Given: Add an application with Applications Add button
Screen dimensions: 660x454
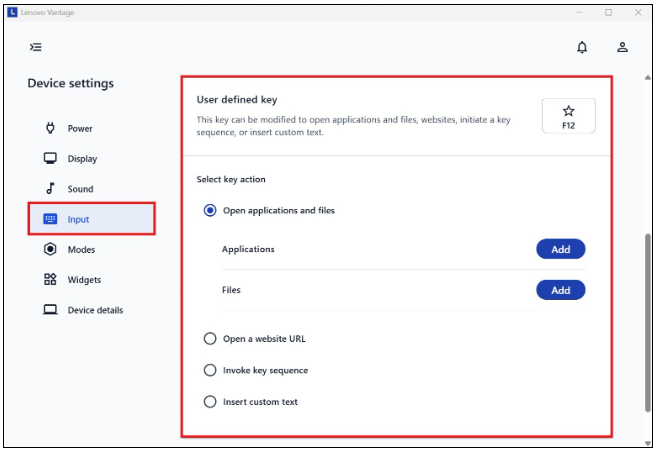Looking at the screenshot, I should pyautogui.click(x=560, y=249).
